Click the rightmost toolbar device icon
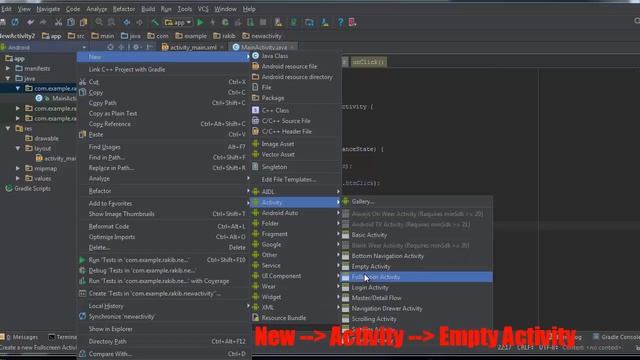This screenshot has height=360, width=640. (353, 22)
